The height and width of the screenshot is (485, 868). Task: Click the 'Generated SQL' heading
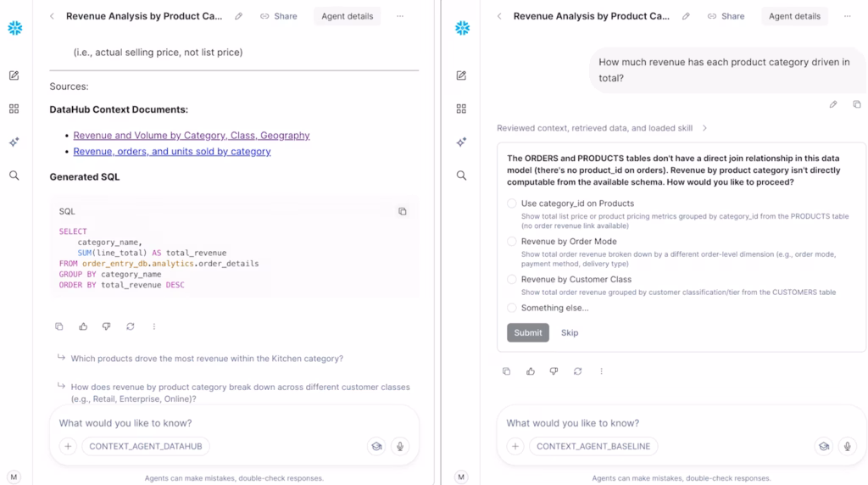85,176
